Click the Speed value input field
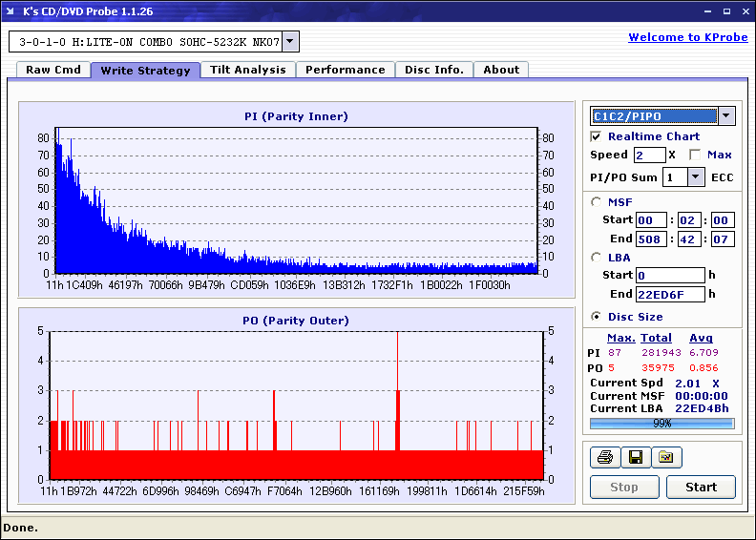Screen dimensions: 756x540 click(648, 155)
